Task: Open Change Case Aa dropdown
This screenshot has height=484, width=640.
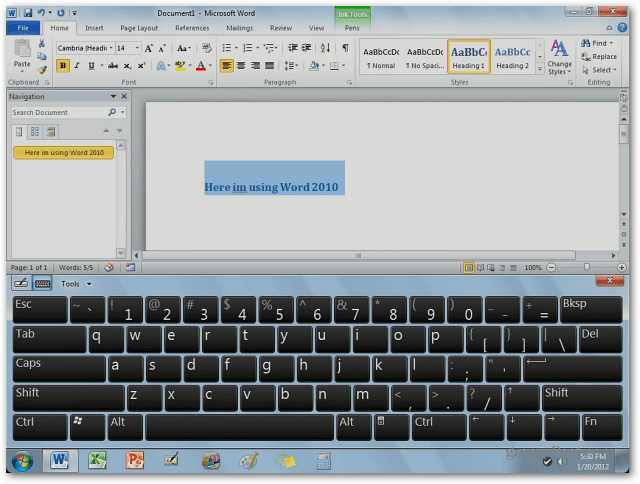Action: pos(184,48)
